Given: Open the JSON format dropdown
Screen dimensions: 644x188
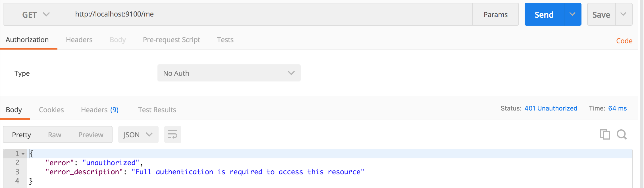Looking at the screenshot, I should click(x=138, y=134).
